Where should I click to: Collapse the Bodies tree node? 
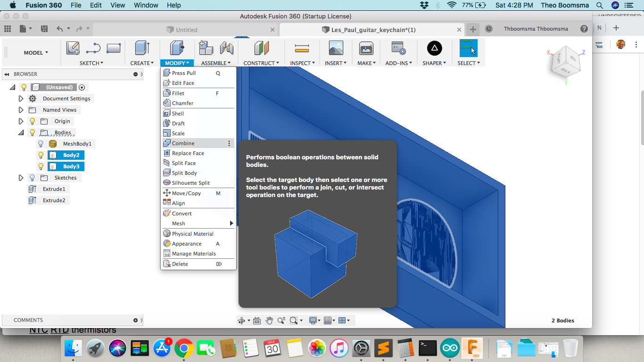[x=21, y=132]
